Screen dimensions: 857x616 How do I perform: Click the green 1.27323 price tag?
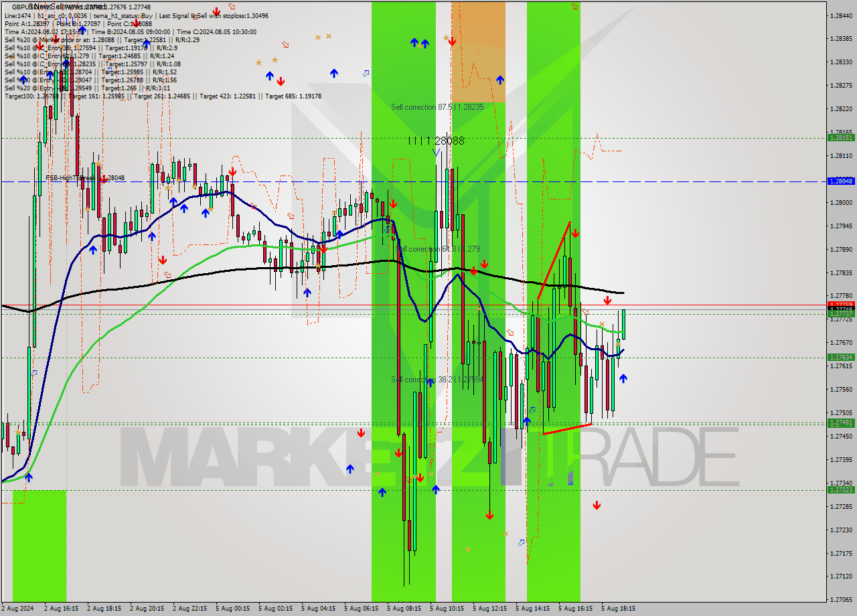pyautogui.click(x=841, y=489)
